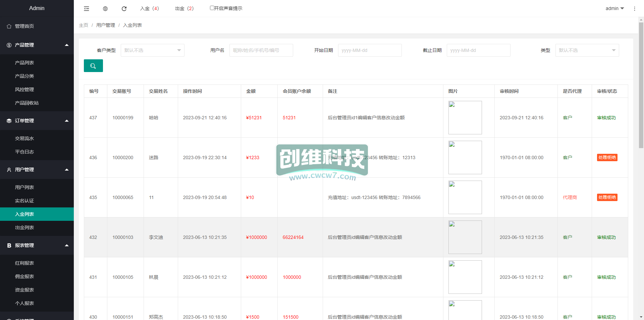Click 入金 (4) notification link
The height and width of the screenshot is (320, 644).
pyautogui.click(x=150, y=8)
